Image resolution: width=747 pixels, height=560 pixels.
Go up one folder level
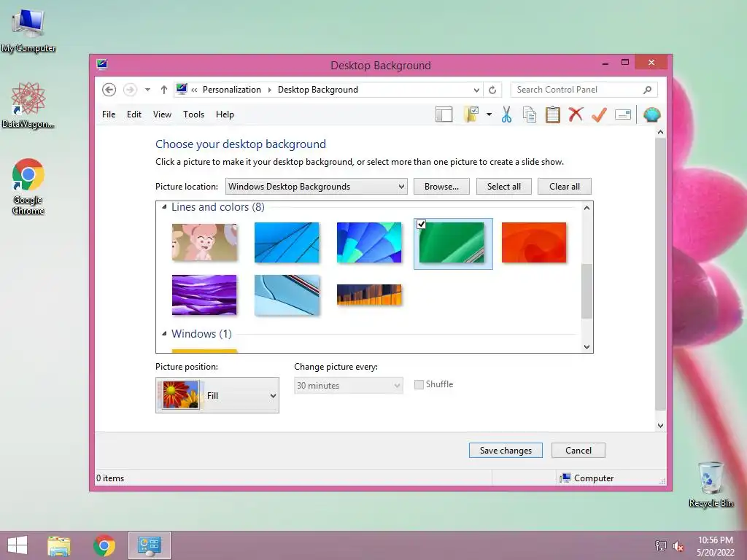[x=164, y=90]
